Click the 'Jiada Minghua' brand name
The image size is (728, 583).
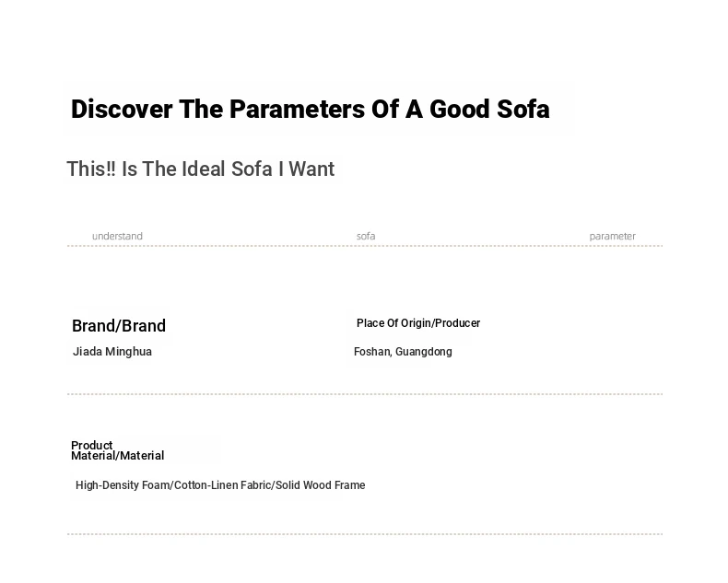[x=112, y=352]
